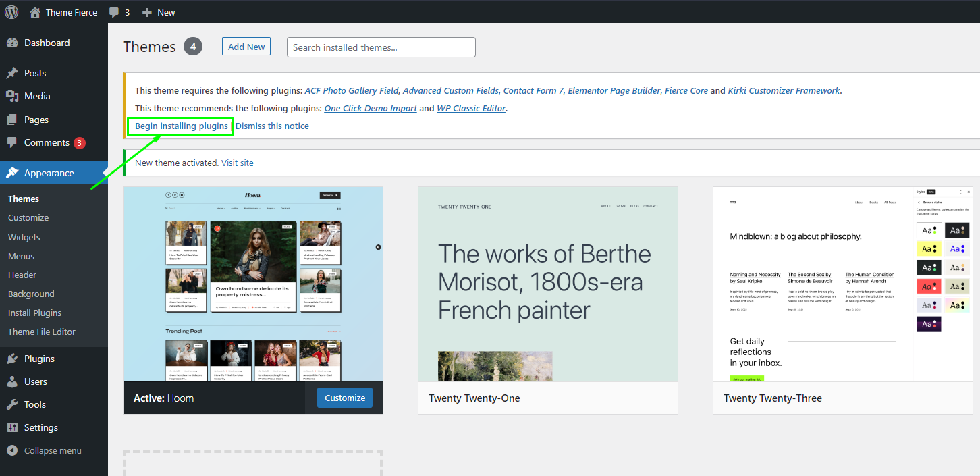Select the Twenty Twenty-One theme screenshot
980x476 pixels.
[x=548, y=284]
